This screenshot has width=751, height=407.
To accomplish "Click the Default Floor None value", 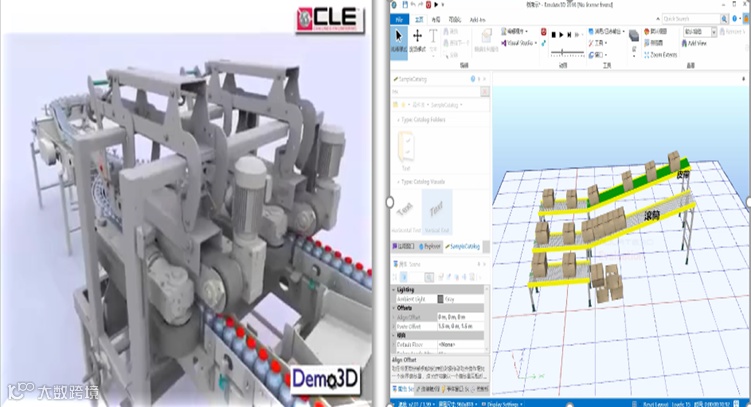I will coord(460,344).
